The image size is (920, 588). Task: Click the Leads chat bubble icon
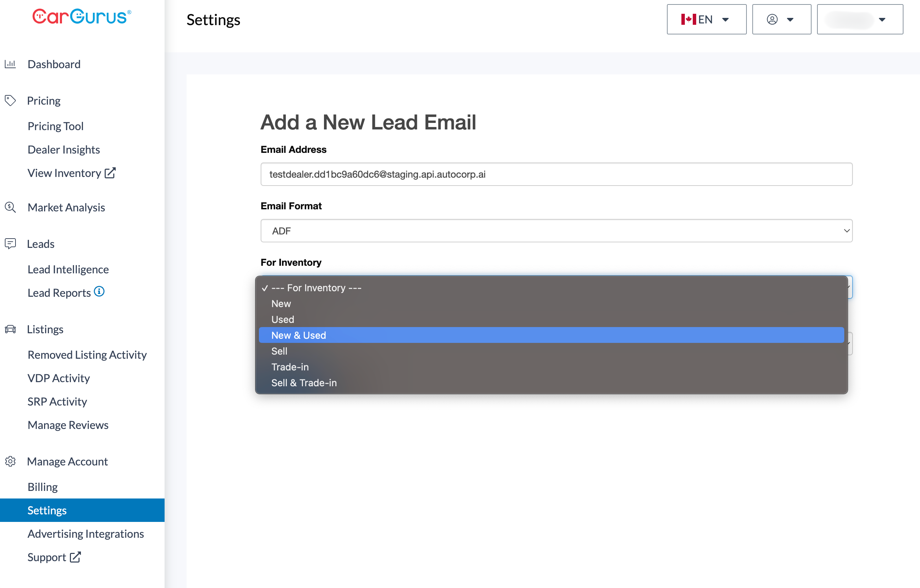click(10, 243)
